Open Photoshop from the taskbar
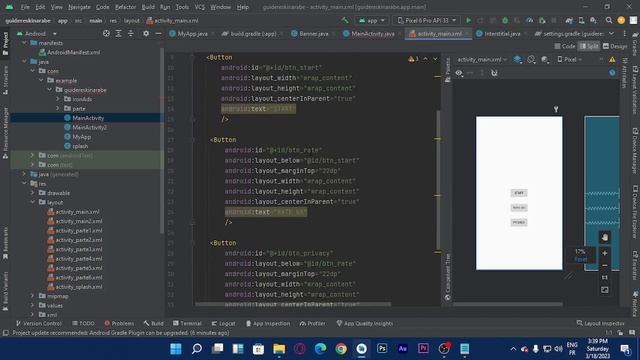640x360 pixels. pos(382,349)
